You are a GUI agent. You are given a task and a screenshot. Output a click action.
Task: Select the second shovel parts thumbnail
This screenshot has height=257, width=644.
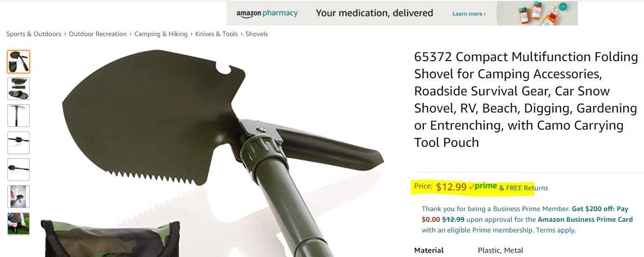[x=19, y=88]
